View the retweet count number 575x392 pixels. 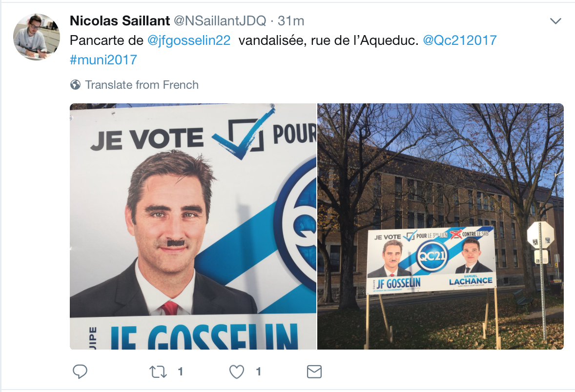coord(180,372)
